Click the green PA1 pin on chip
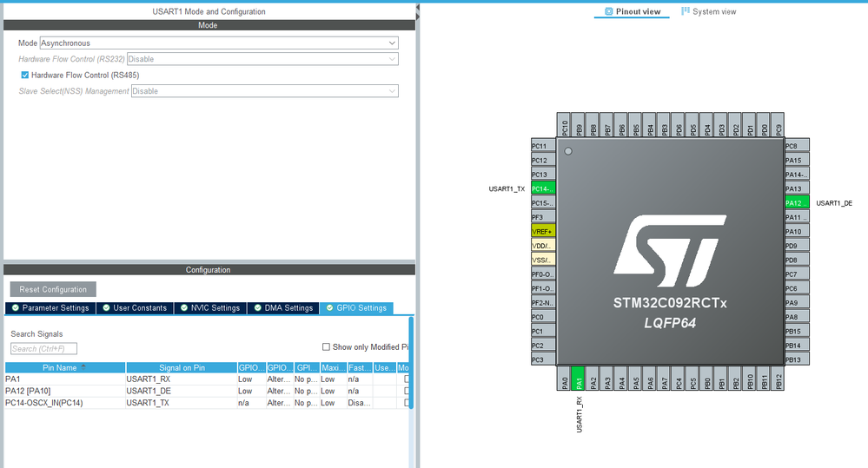The image size is (868, 468). click(578, 379)
